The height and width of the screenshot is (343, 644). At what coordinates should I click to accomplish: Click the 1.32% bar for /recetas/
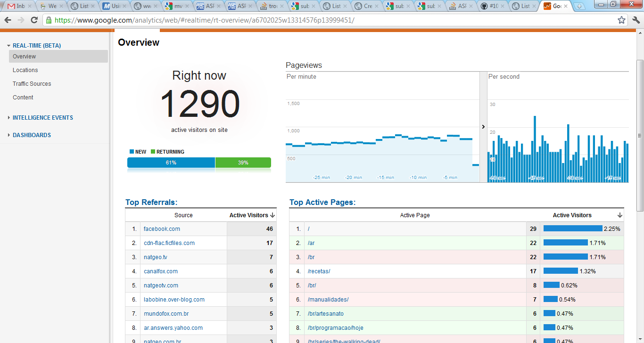561,271
